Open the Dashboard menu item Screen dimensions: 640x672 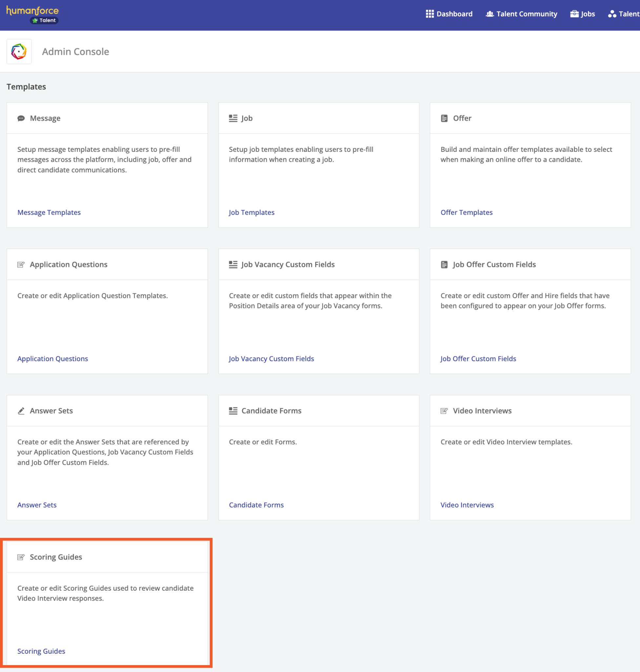pyautogui.click(x=449, y=14)
